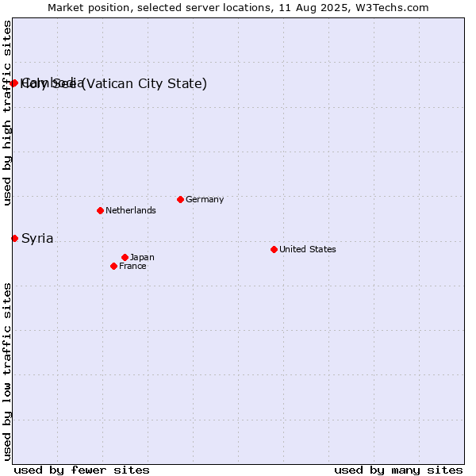Image resolution: width=476 pixels, height=476 pixels.
Task: Click the 'United States' label
Action: [x=308, y=249]
